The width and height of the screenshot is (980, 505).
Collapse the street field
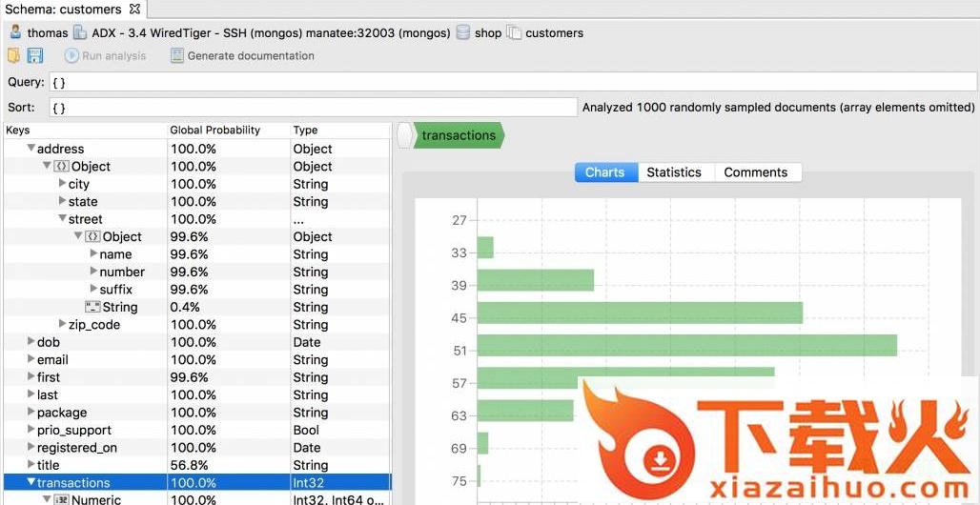pos(62,219)
